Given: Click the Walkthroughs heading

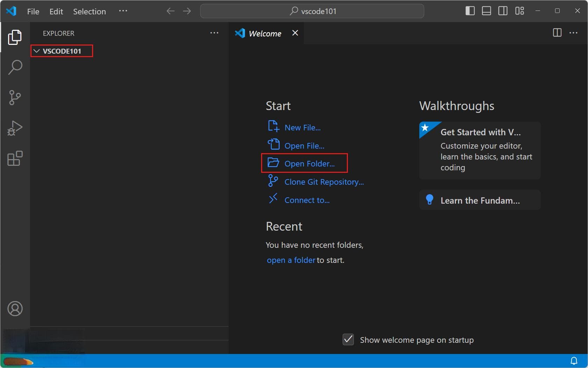Looking at the screenshot, I should tap(456, 106).
